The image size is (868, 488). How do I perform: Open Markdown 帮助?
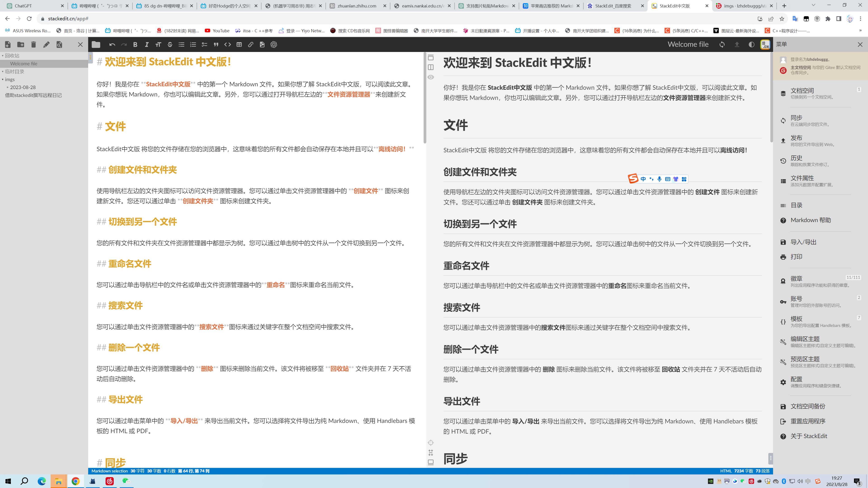point(820,220)
